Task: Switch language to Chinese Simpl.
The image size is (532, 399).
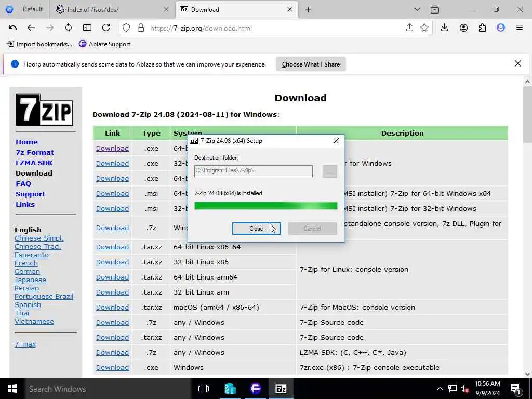Action: tap(39, 238)
